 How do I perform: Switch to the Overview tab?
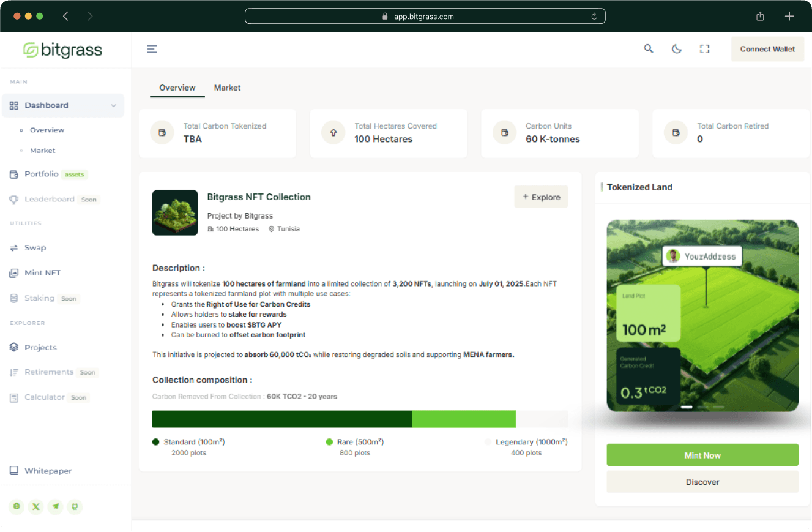coord(177,88)
